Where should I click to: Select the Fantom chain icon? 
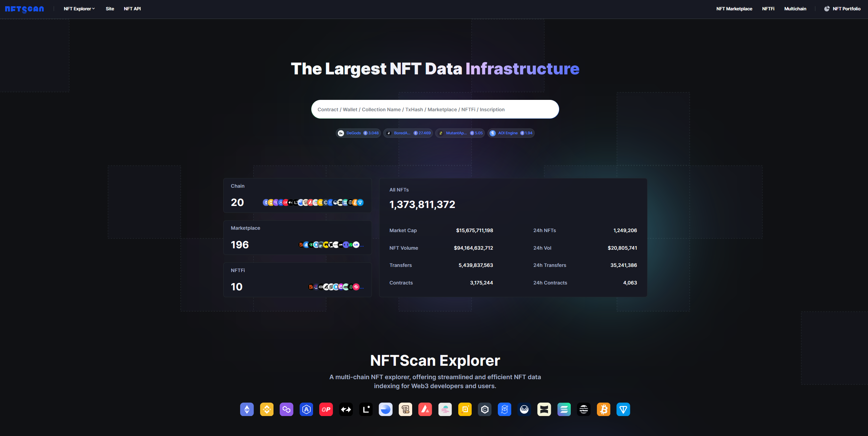coord(504,409)
